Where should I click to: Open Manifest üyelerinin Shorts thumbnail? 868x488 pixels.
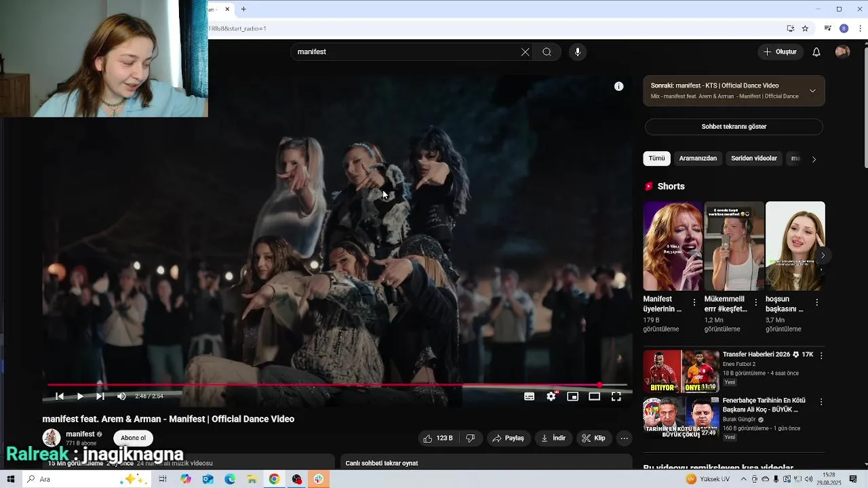coord(673,246)
